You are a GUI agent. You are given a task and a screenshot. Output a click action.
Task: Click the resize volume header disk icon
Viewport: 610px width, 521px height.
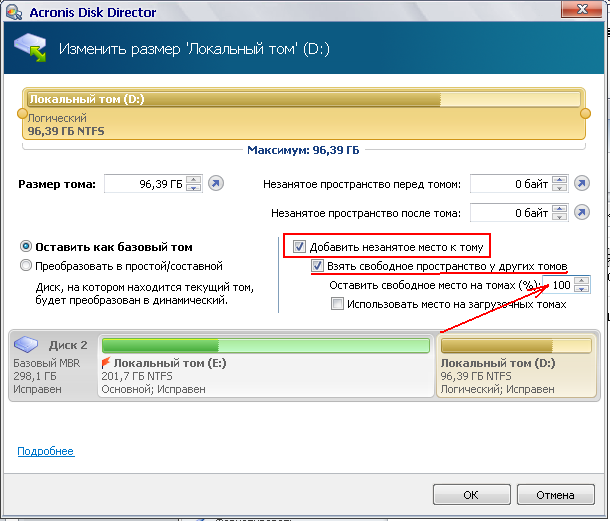click(x=30, y=47)
